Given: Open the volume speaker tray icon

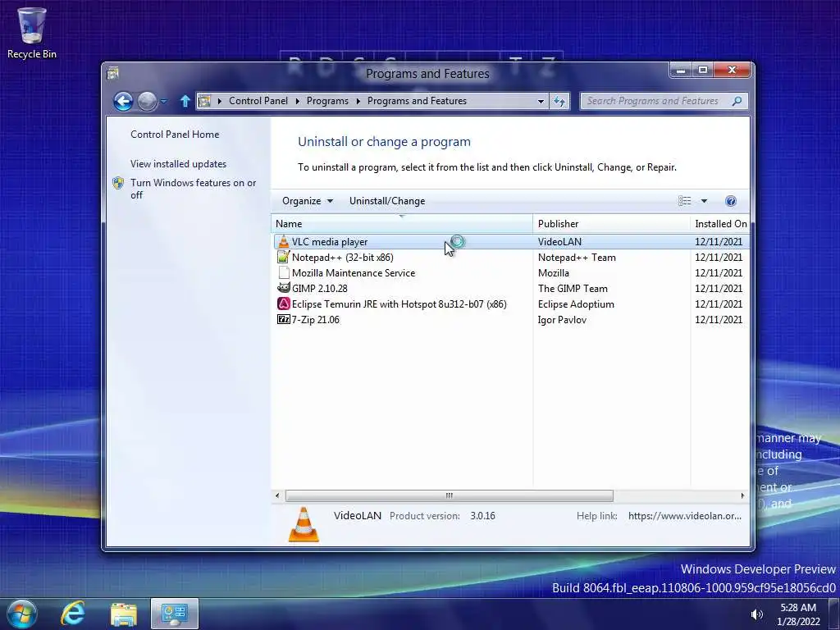Looking at the screenshot, I should (x=756, y=614).
